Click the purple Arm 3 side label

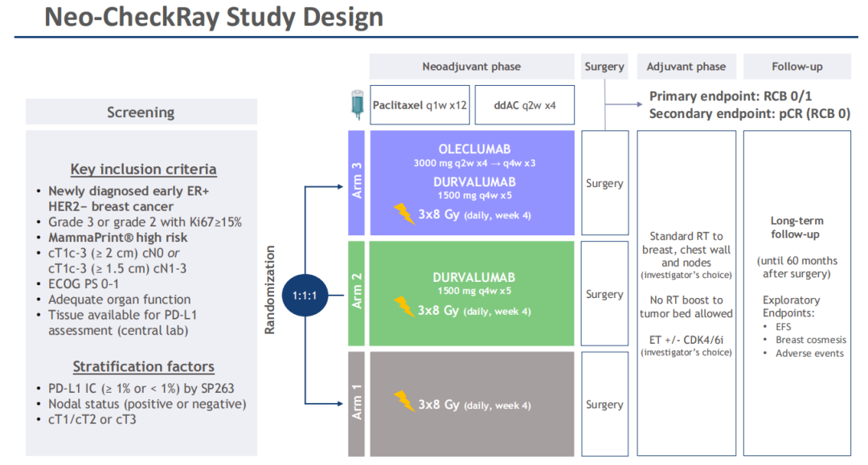point(358,182)
